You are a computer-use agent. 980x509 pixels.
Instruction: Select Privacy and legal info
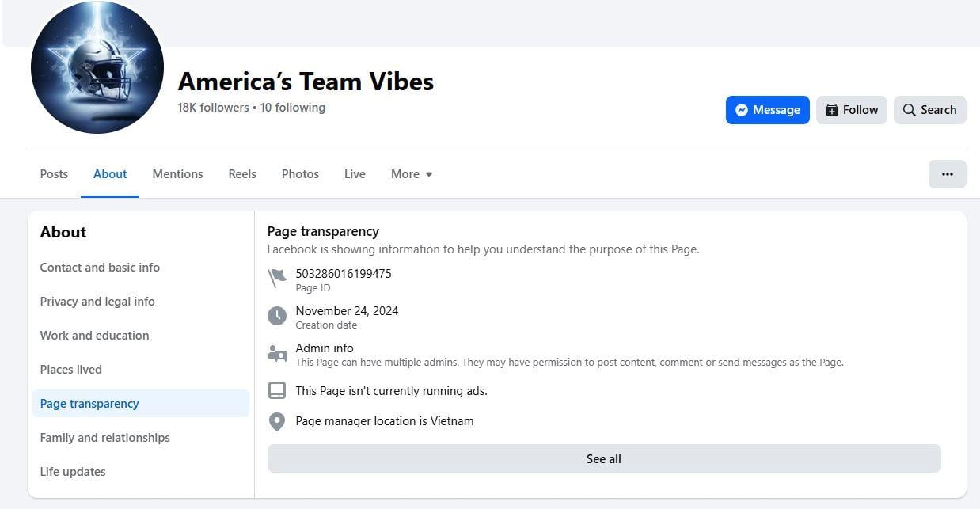coord(97,302)
